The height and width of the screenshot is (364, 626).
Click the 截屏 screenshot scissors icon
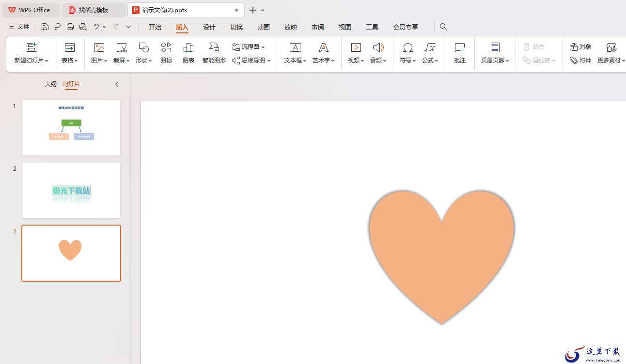click(x=121, y=47)
